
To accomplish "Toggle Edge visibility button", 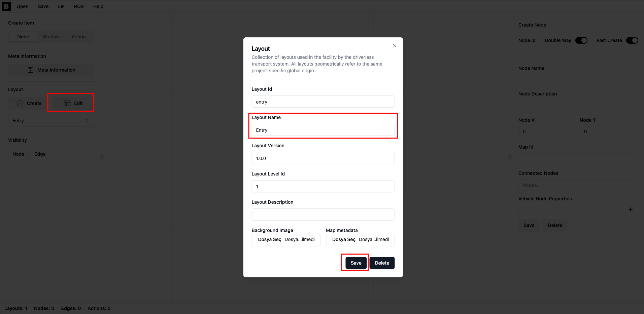I will tap(40, 154).
